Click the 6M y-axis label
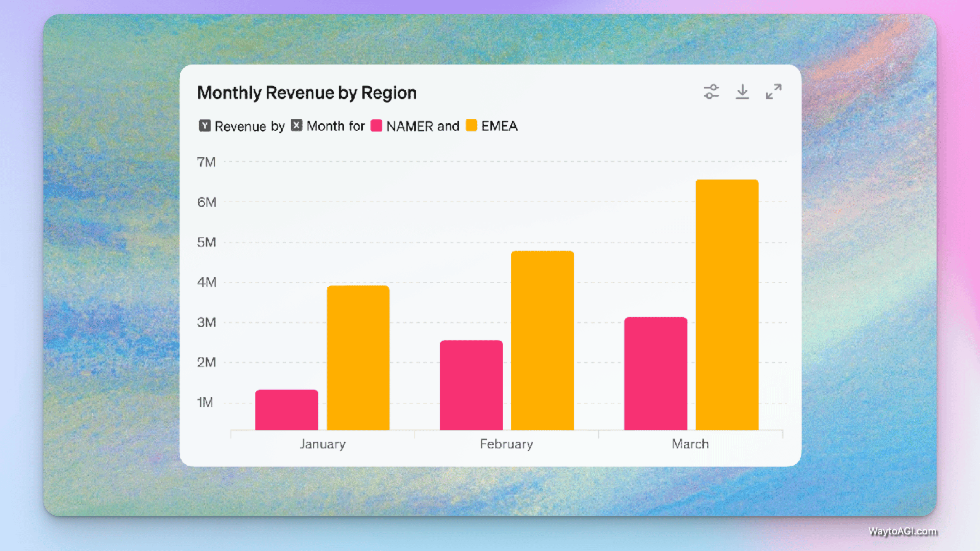Image resolution: width=980 pixels, height=551 pixels. (207, 202)
